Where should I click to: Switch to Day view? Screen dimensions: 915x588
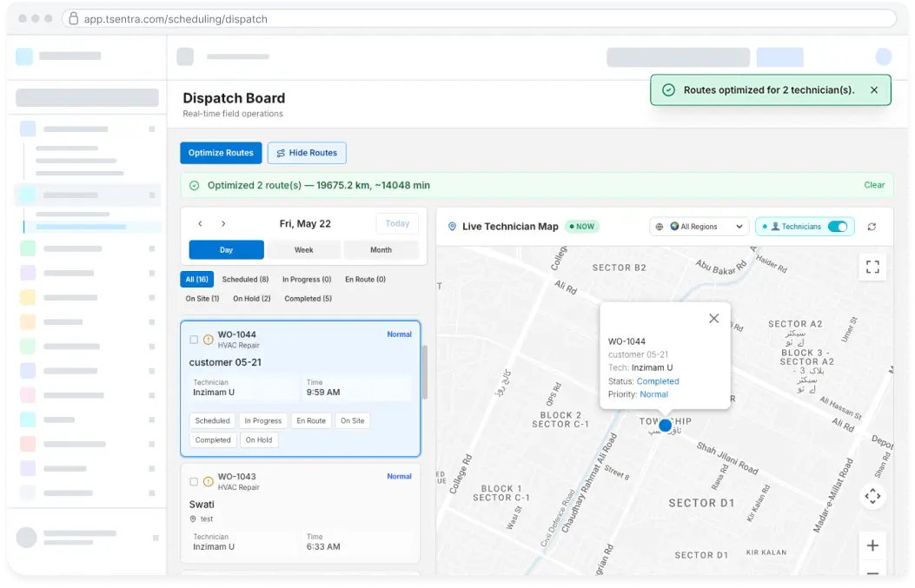pos(227,249)
